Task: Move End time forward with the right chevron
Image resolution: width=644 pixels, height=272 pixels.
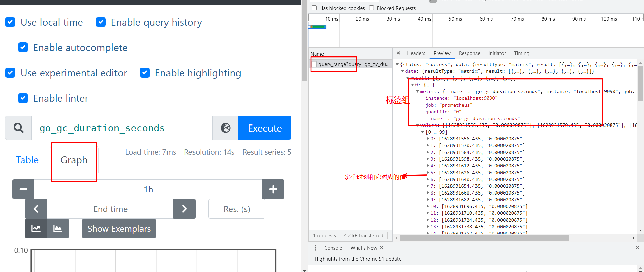Action: pyautogui.click(x=184, y=209)
